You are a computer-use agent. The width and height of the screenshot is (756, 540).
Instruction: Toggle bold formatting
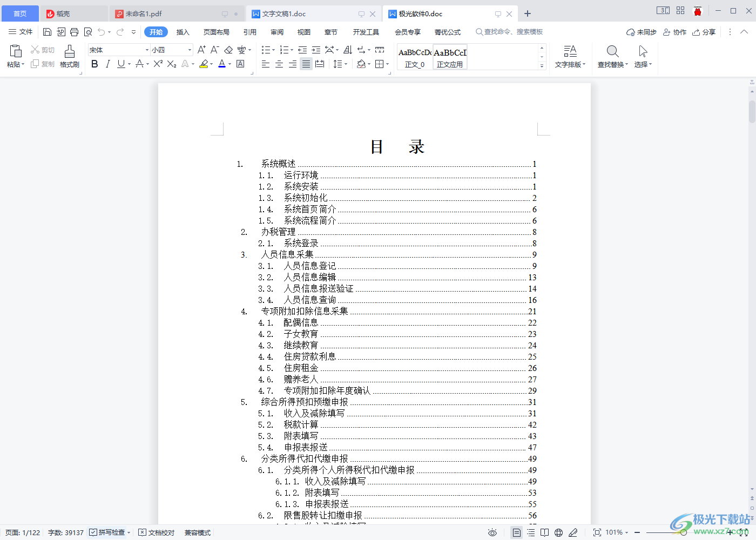(94, 64)
